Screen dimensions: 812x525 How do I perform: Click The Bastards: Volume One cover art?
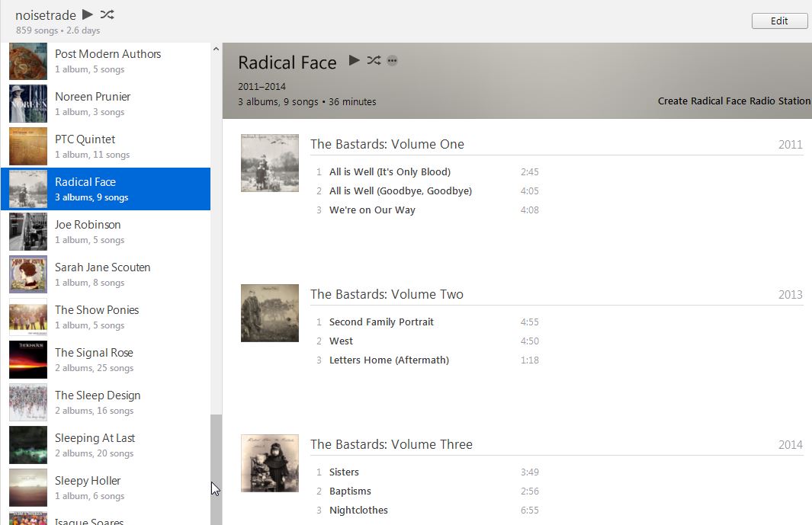pos(270,163)
